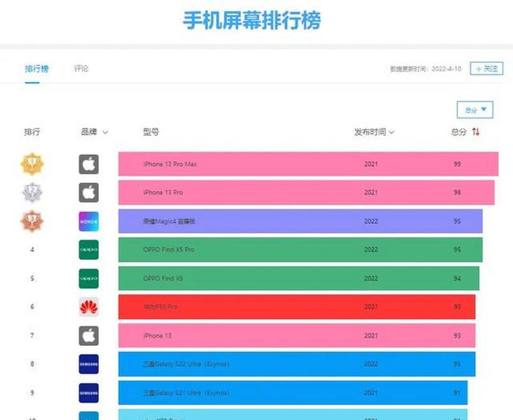Click score 94 in OPPO Find X5 row
The height and width of the screenshot is (420, 513).
457,278
